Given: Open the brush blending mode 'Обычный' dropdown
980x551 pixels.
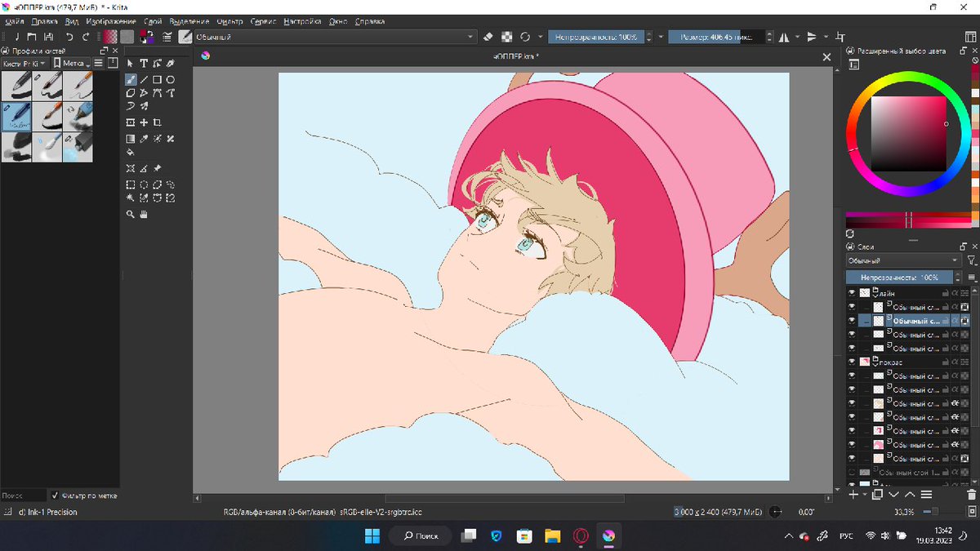Looking at the screenshot, I should tap(334, 37).
